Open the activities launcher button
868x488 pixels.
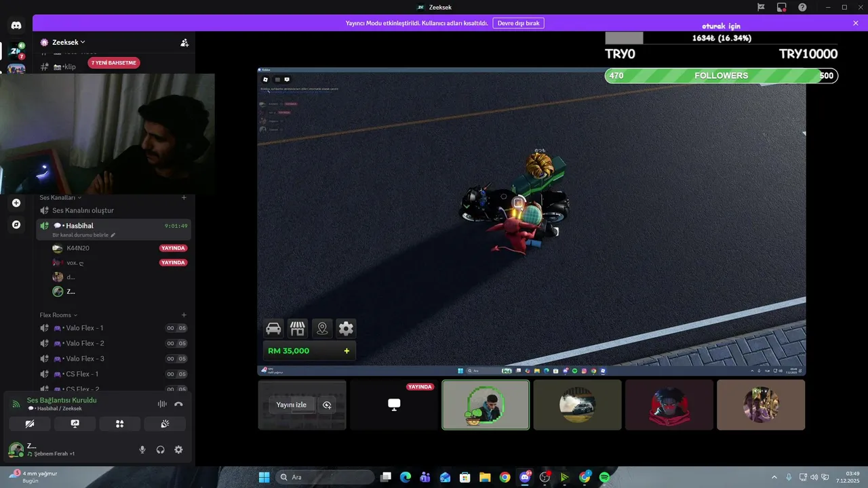coord(120,424)
